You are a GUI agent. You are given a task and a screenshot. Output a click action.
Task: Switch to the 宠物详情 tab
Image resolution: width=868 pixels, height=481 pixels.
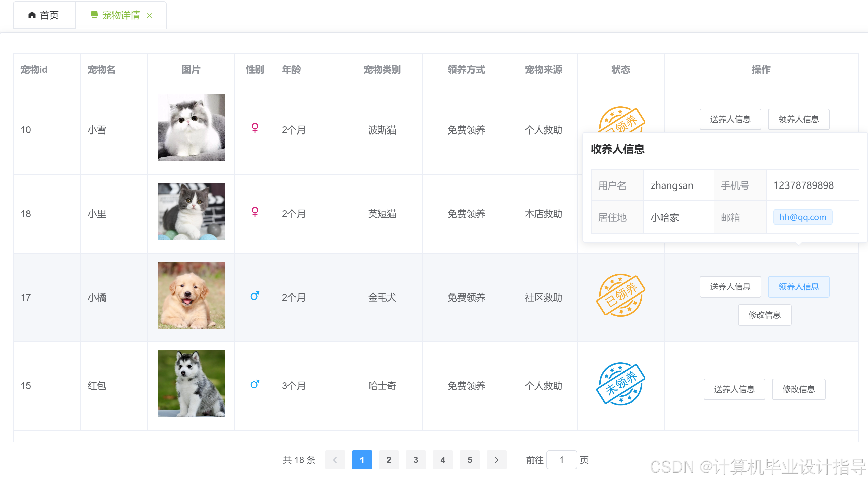point(121,15)
